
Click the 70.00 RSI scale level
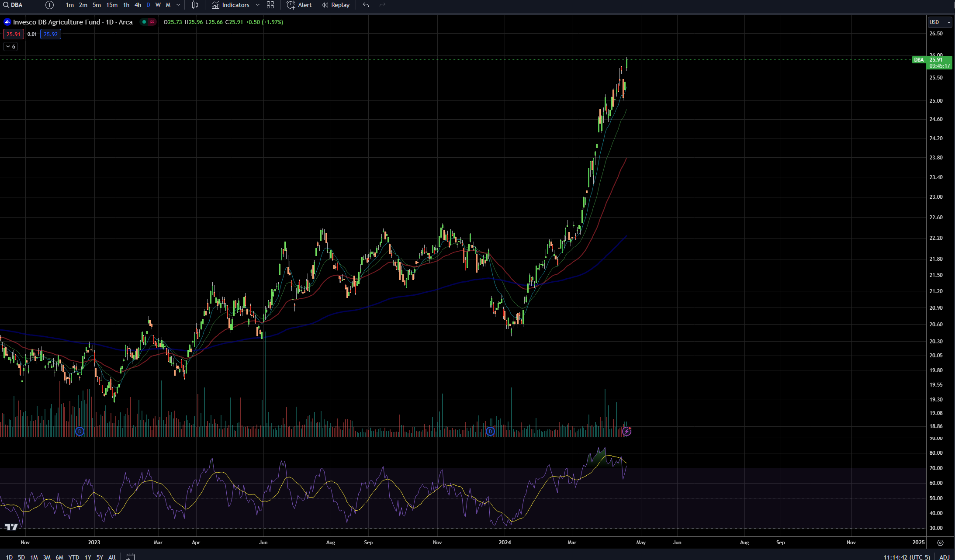point(936,468)
